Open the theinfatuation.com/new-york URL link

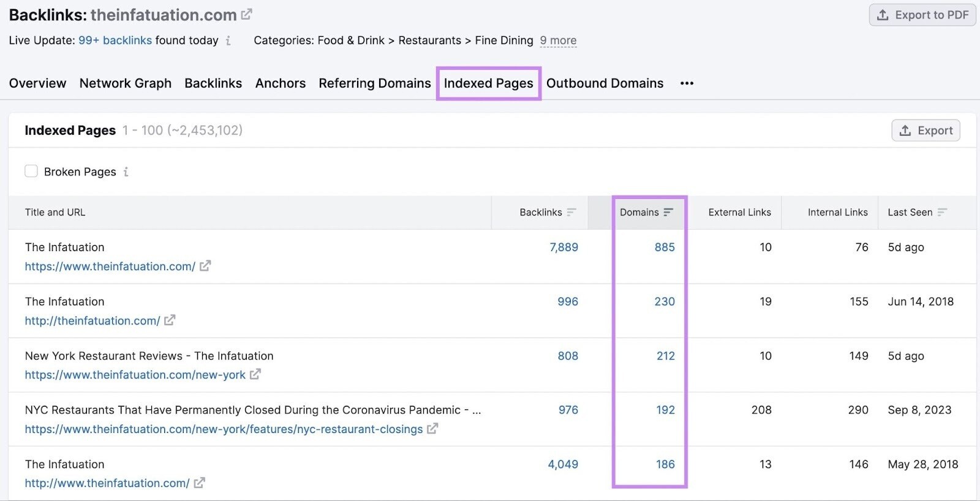point(135,375)
